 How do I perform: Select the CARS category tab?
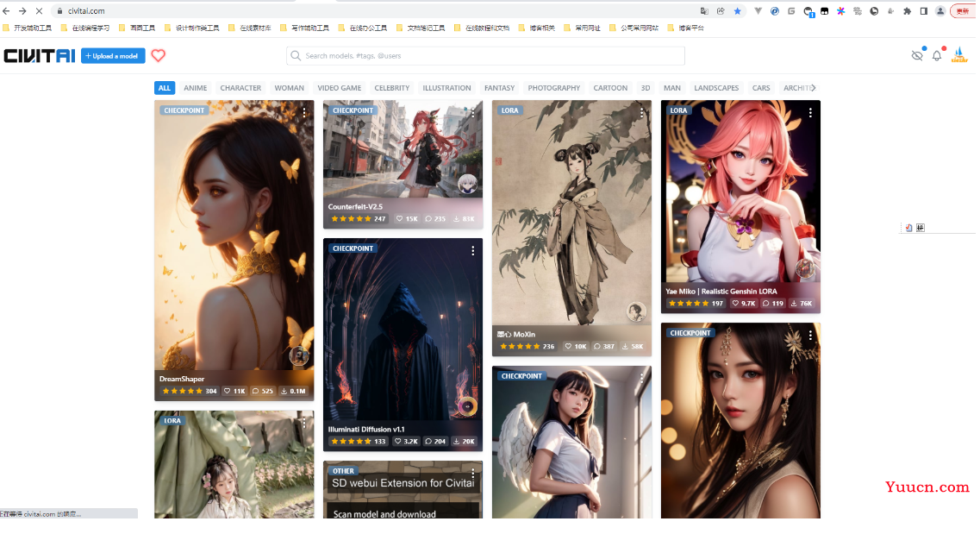point(761,88)
